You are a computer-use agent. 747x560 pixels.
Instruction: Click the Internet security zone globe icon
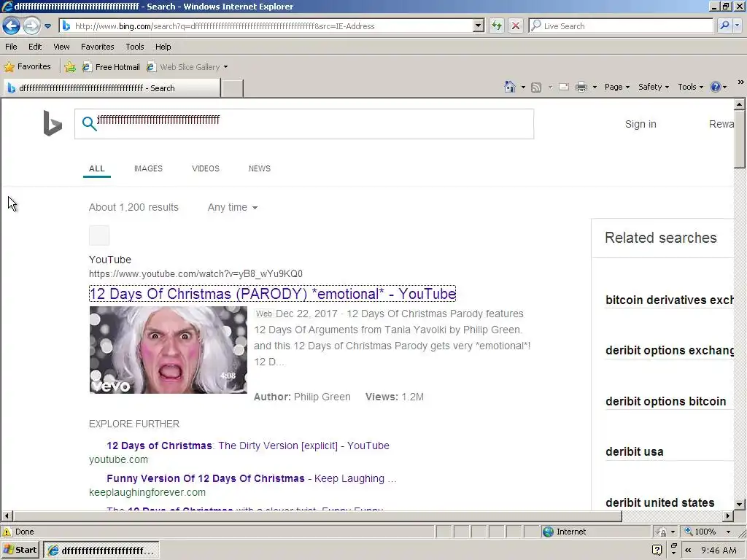point(548,532)
